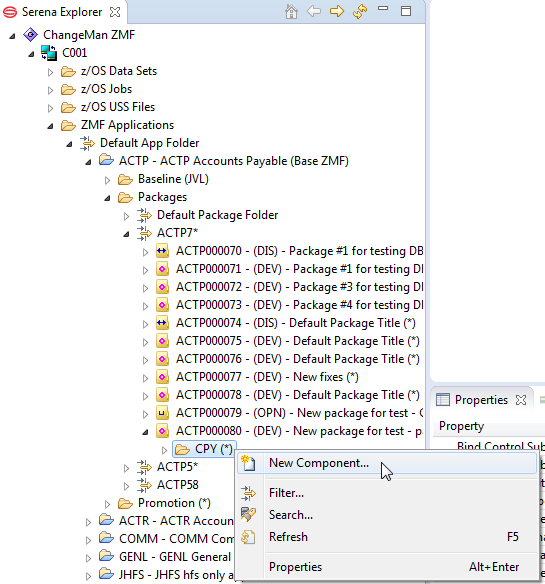Click the Serena Explorer tab logo icon
Screen dimensions: 545x584
click(x=10, y=12)
